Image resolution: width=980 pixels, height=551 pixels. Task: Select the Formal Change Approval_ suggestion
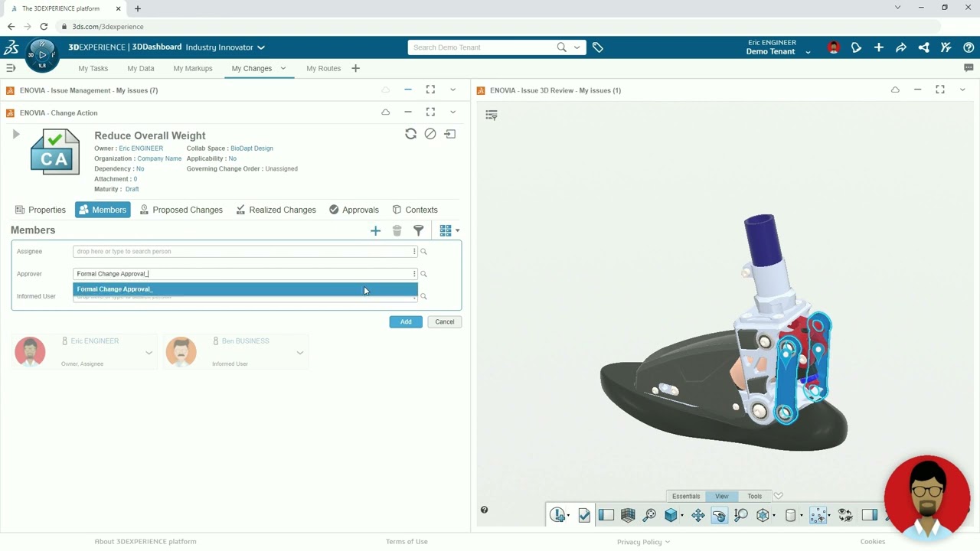coord(246,289)
